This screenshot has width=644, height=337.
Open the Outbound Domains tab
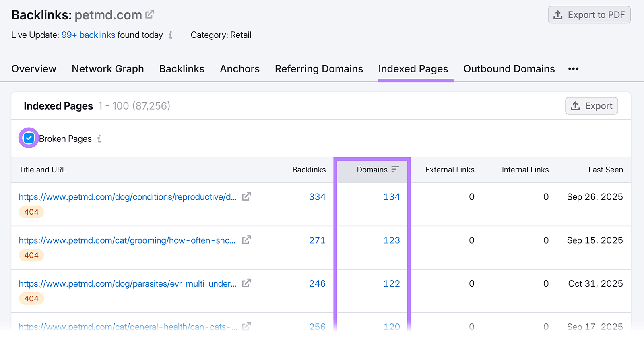pos(509,69)
